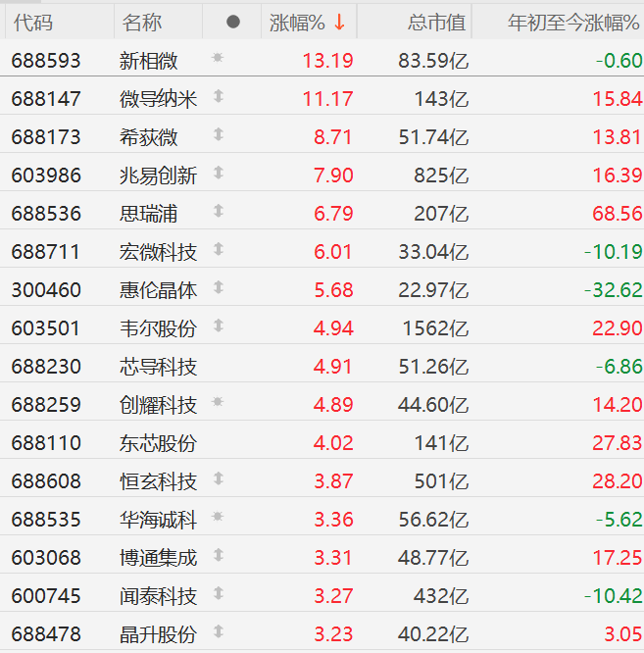Select stock code 688110

(46, 443)
